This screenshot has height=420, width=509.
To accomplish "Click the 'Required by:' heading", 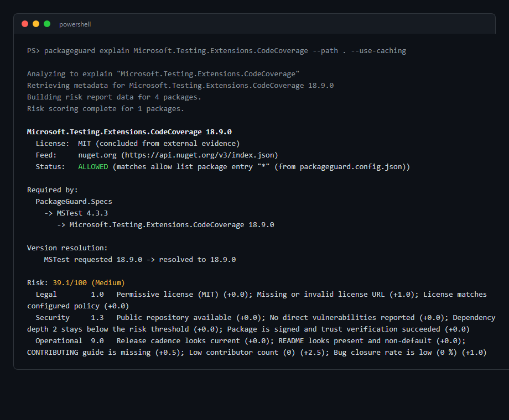I will [53, 190].
